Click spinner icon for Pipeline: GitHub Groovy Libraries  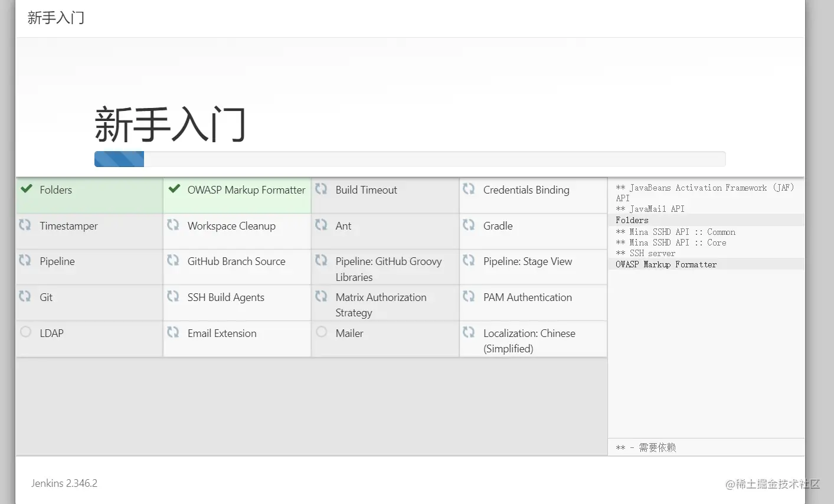pos(321,260)
